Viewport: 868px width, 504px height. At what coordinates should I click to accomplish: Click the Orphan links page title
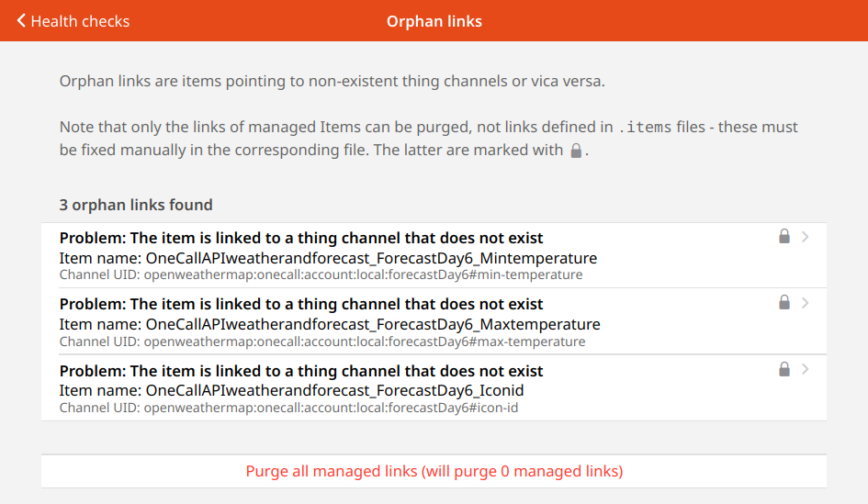pos(434,21)
